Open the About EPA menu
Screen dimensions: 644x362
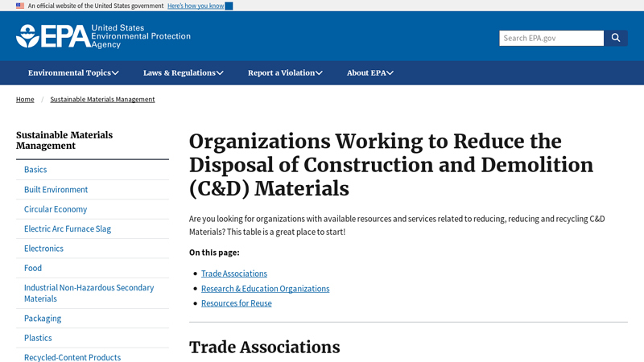pyautogui.click(x=370, y=72)
